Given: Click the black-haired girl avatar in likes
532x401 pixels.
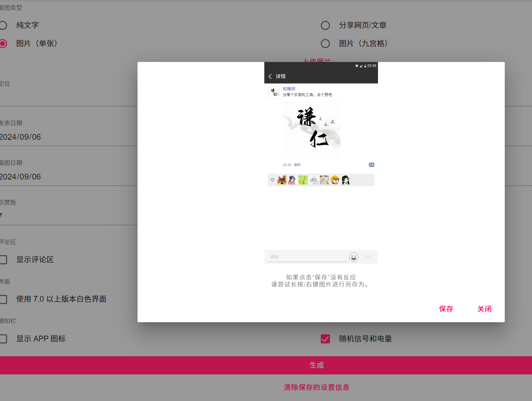Looking at the screenshot, I should click(346, 180).
